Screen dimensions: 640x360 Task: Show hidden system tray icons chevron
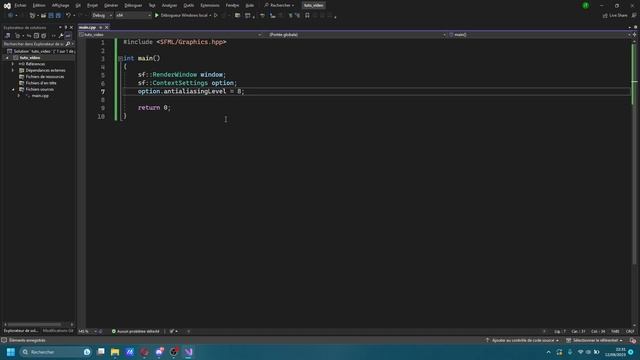(549, 352)
